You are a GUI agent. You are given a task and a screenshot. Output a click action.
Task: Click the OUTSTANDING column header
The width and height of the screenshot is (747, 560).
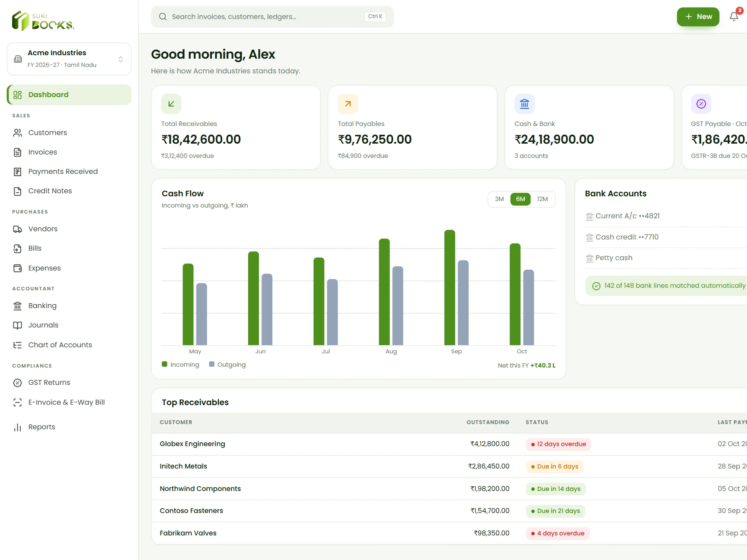pyautogui.click(x=488, y=422)
